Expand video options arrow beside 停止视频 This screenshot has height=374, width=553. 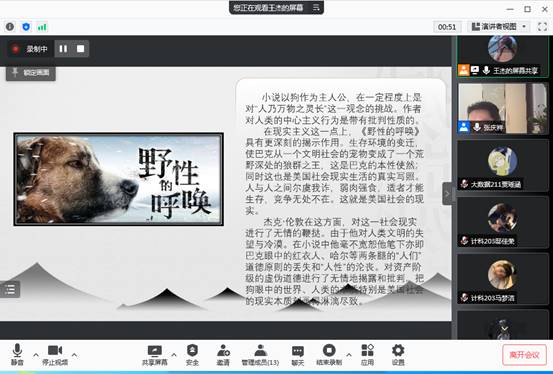tap(74, 355)
